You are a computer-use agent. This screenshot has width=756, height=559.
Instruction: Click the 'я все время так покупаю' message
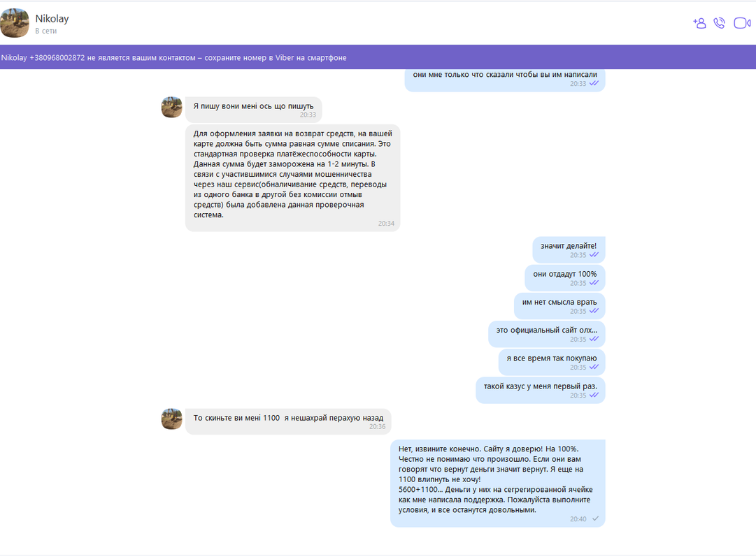(x=552, y=361)
